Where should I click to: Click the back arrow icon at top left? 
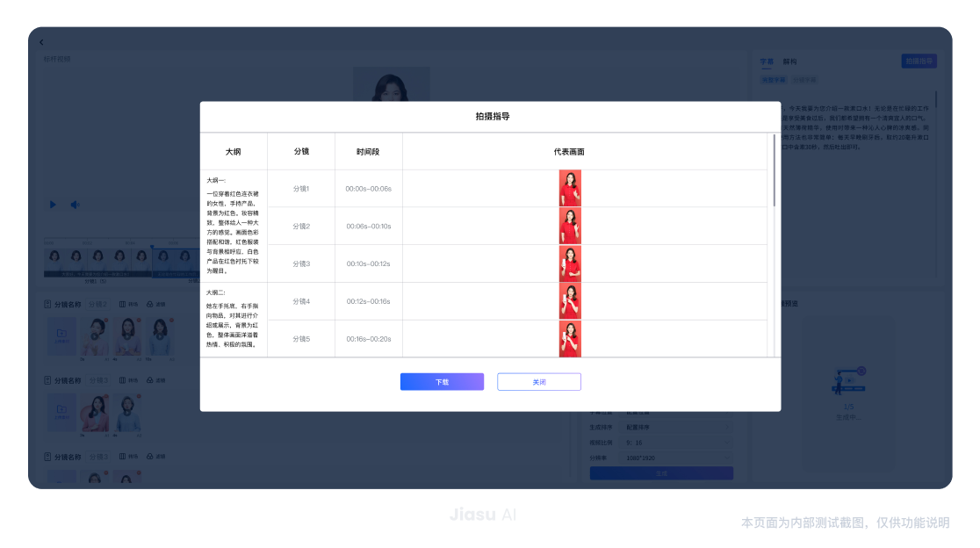tap(41, 41)
